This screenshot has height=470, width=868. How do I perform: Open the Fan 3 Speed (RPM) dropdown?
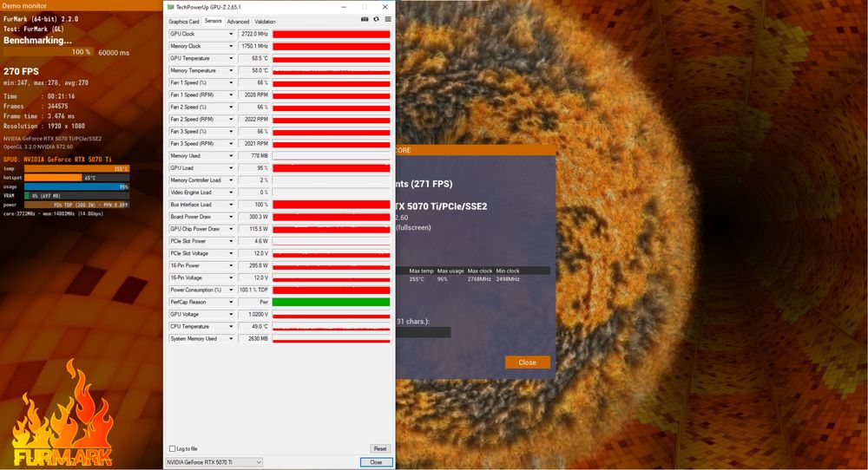point(231,143)
